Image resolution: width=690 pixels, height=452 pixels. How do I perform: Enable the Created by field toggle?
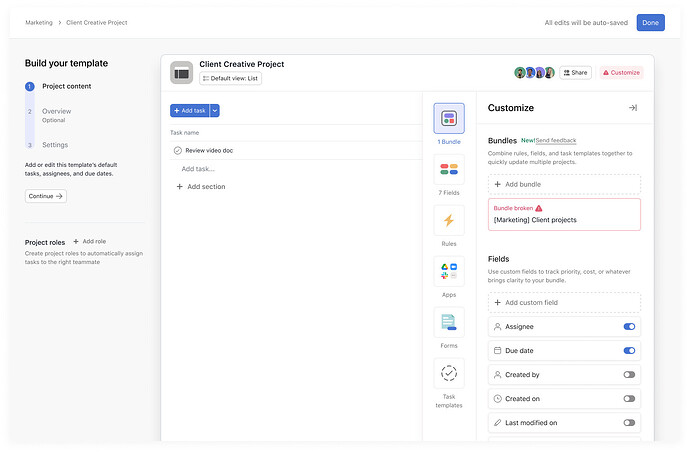tap(629, 375)
